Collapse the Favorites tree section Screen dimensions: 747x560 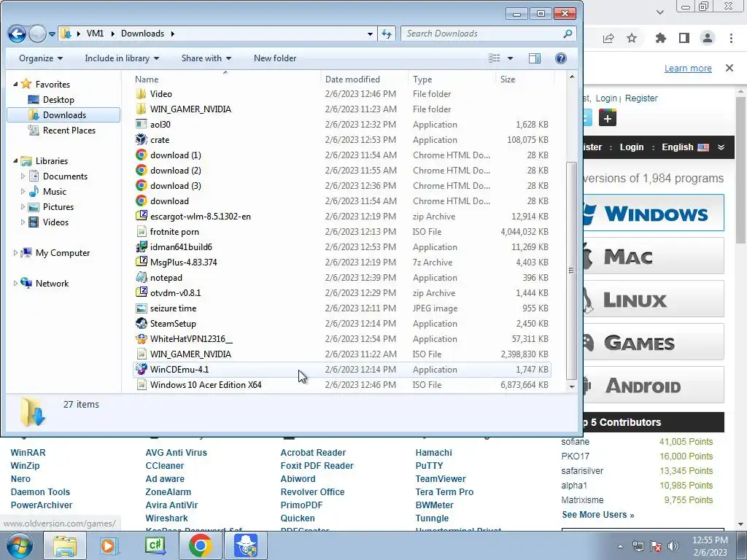coord(15,85)
